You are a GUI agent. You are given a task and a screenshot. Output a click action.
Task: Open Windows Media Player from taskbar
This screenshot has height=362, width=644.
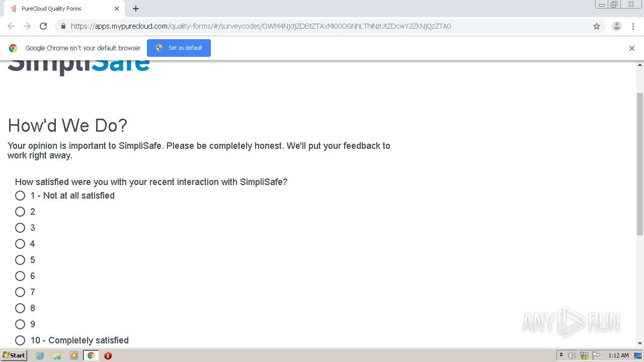[x=74, y=355]
